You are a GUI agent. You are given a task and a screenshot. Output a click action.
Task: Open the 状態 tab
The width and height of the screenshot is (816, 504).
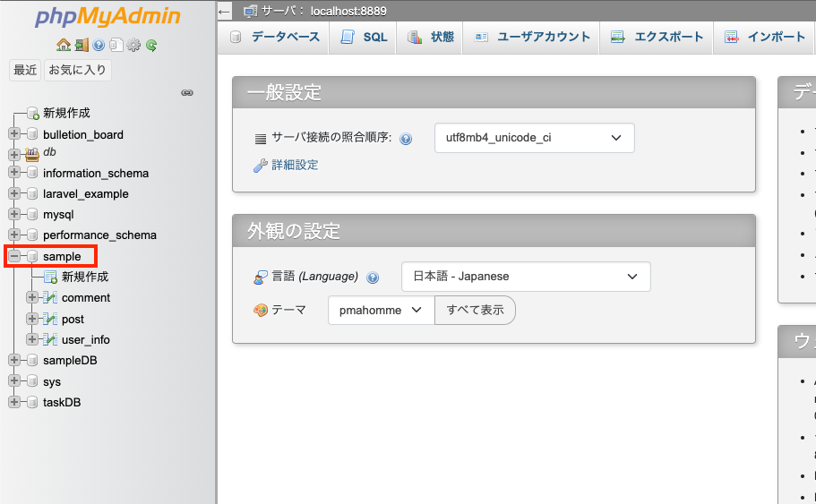pos(430,38)
